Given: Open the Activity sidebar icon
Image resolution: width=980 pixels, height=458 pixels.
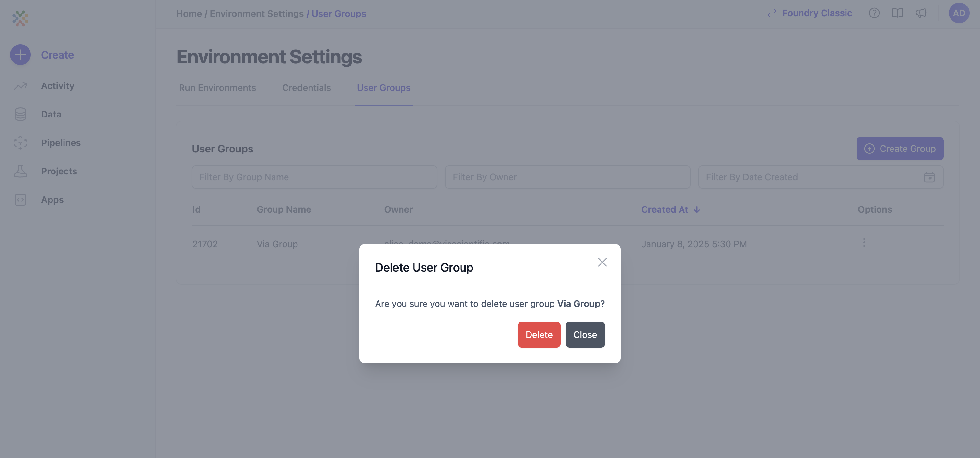Looking at the screenshot, I should point(20,86).
